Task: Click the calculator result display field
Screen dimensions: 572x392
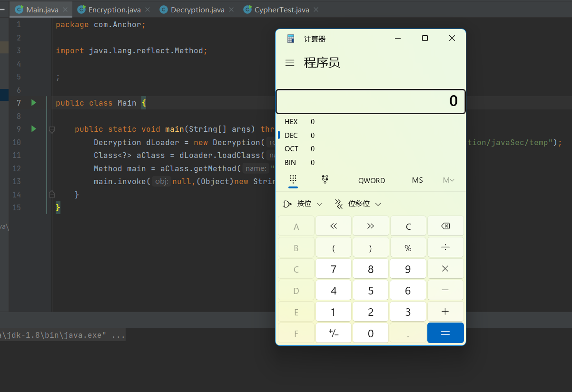Action: tap(370, 101)
